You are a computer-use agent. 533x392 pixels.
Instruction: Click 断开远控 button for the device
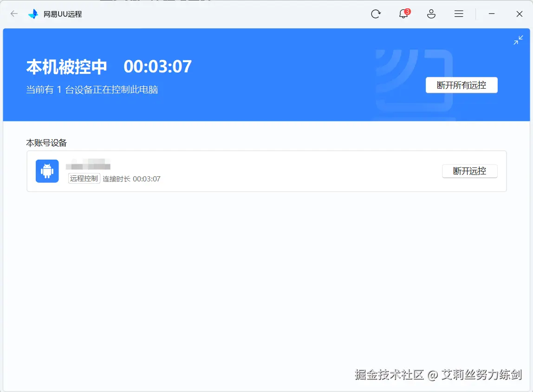(469, 171)
